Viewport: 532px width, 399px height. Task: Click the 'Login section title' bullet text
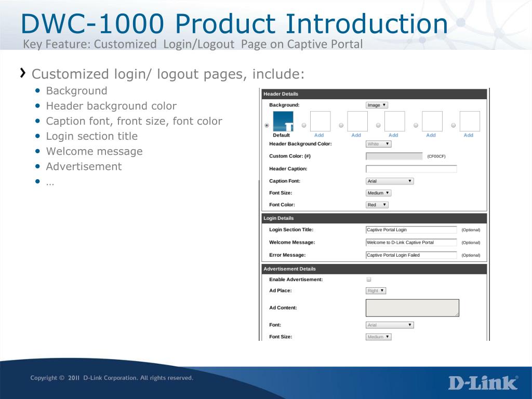(92, 136)
